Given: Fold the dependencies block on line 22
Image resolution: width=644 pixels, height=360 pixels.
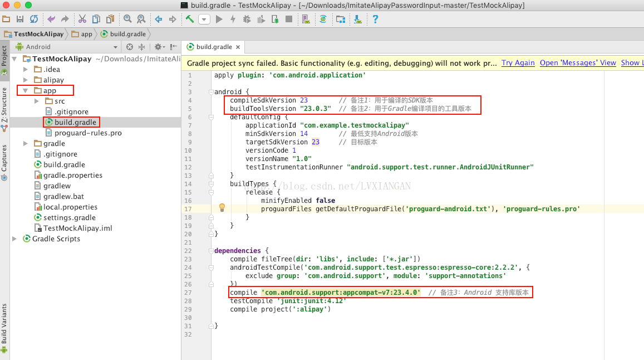Looking at the screenshot, I should [x=211, y=251].
